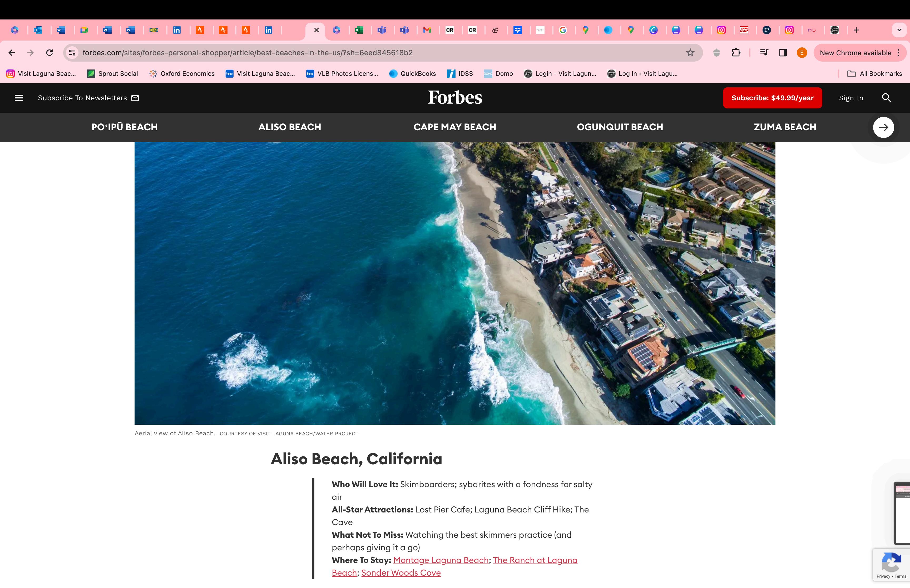The image size is (910, 588).
Task: Open Chrome three-dot menu
Action: [898, 53]
